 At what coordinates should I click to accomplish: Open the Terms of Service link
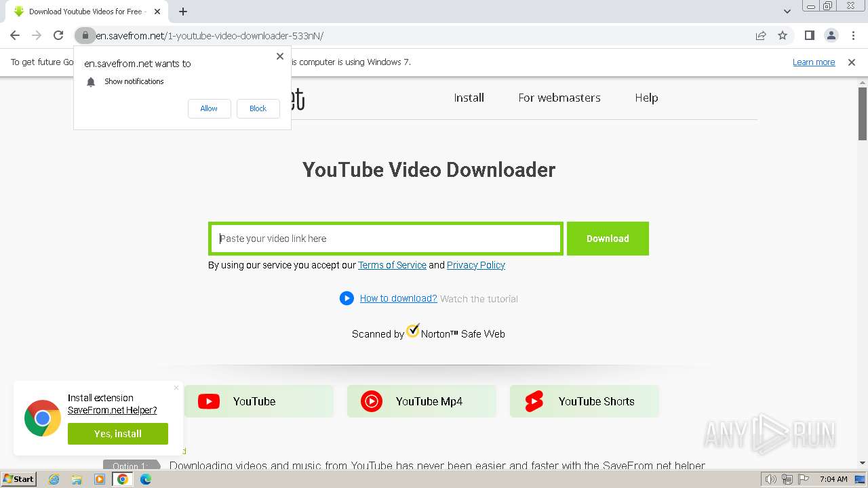tap(392, 265)
